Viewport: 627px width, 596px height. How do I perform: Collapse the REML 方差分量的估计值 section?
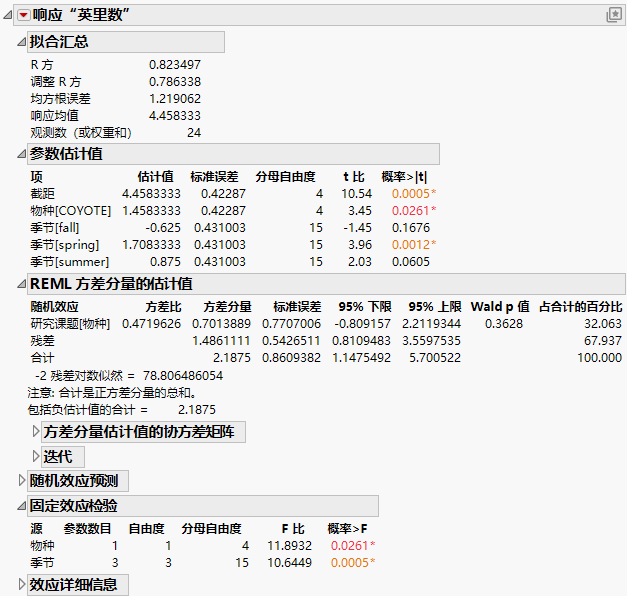point(22,284)
